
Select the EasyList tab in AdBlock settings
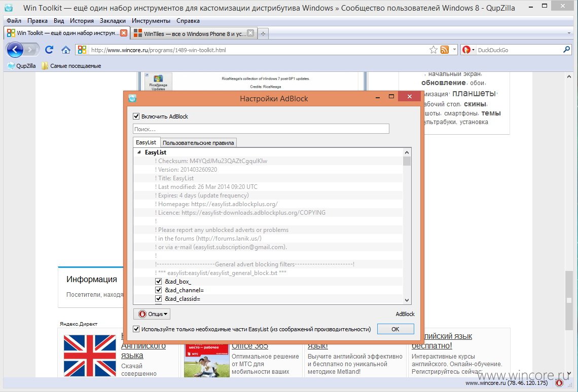pyautogui.click(x=146, y=142)
